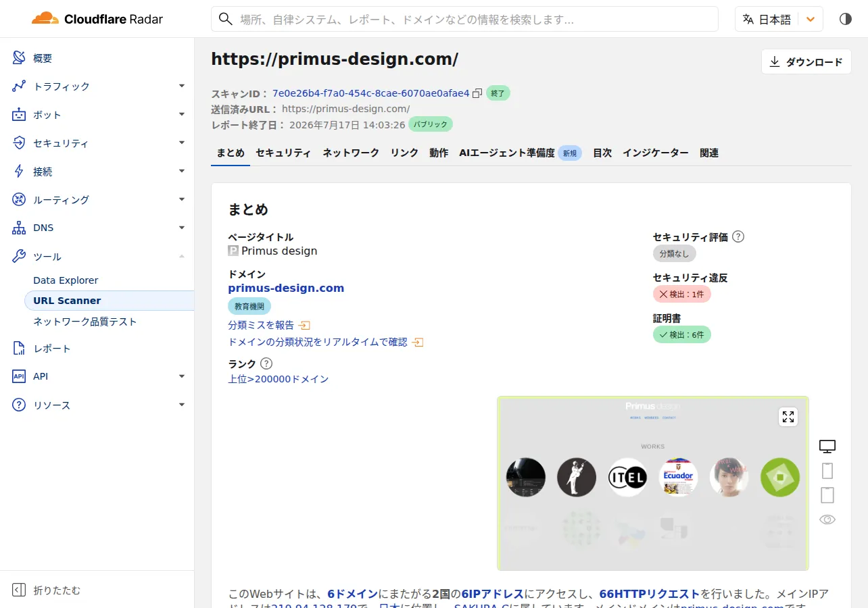The width and height of the screenshot is (868, 608).
Task: Open the primus-design.com domain link
Action: pyautogui.click(x=286, y=288)
